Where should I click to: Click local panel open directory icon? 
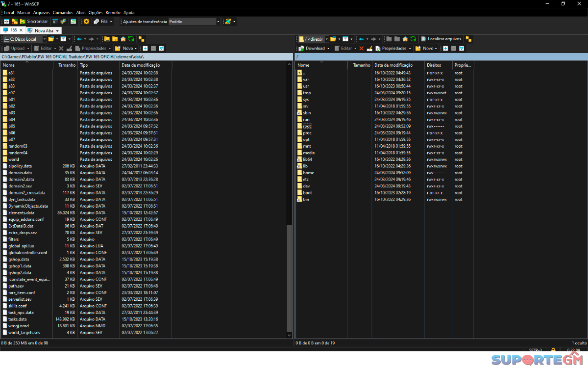(x=51, y=39)
